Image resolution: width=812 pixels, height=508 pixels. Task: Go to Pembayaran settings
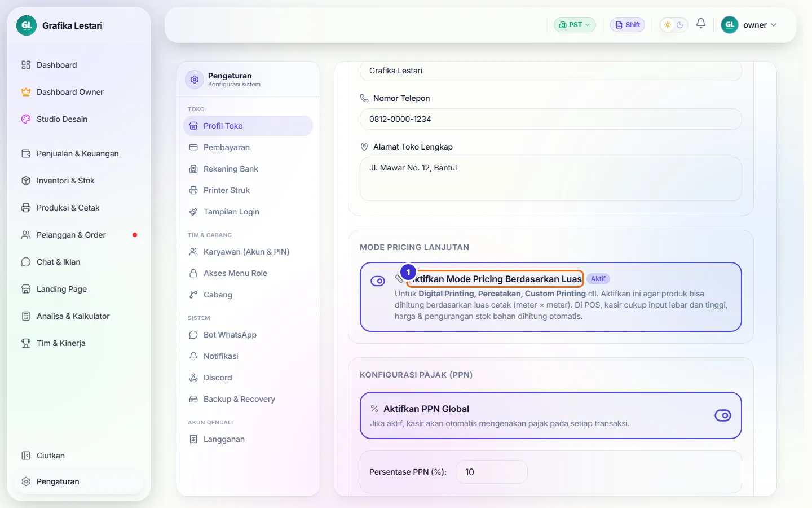248,147
